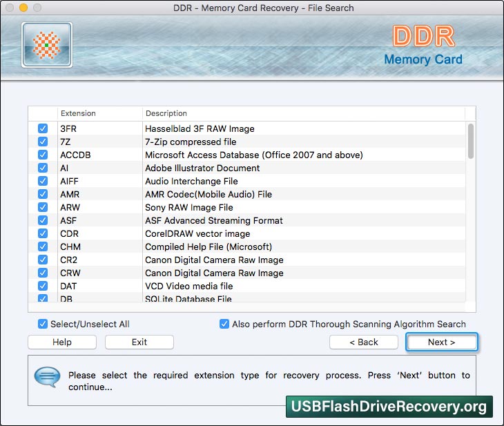The image size is (504, 426).
Task: Open the Help button
Action: coord(62,342)
